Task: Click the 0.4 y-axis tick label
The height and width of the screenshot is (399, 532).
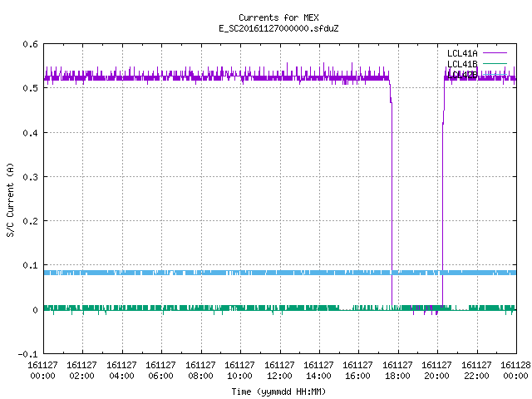Action: pos(30,133)
